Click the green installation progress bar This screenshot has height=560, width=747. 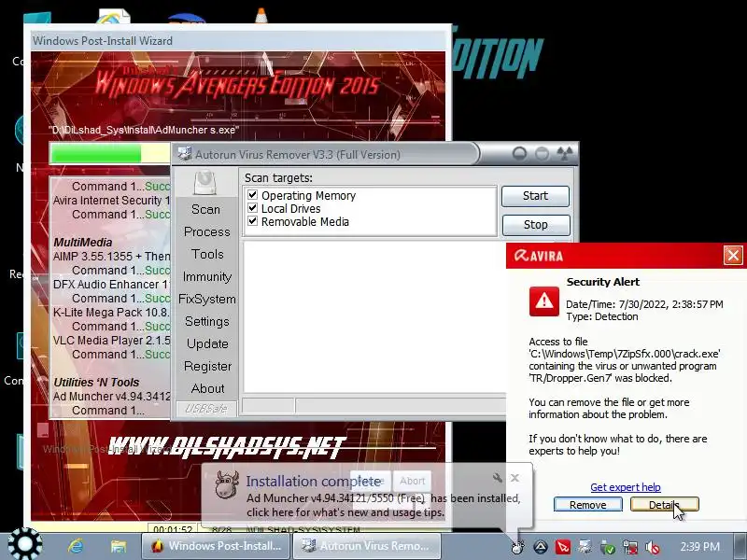coord(96,154)
